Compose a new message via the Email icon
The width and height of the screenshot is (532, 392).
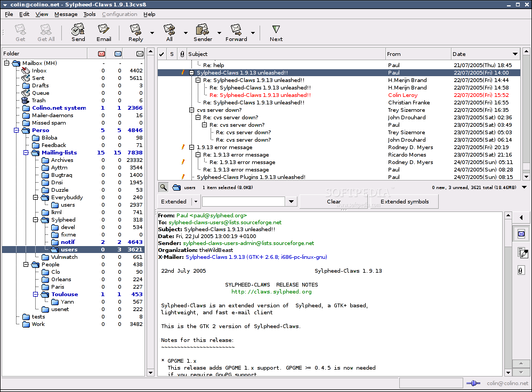103,32
